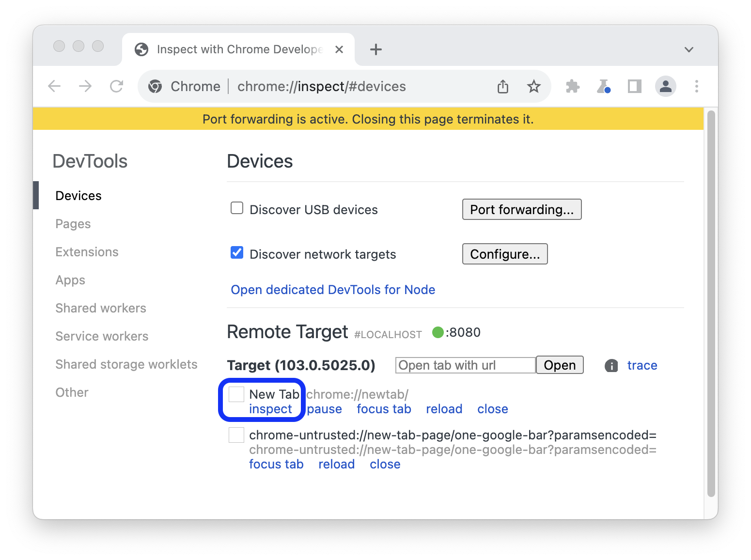Viewport: 751px width, 560px height.
Task: Expand the chevron at the window's top right
Action: click(688, 49)
